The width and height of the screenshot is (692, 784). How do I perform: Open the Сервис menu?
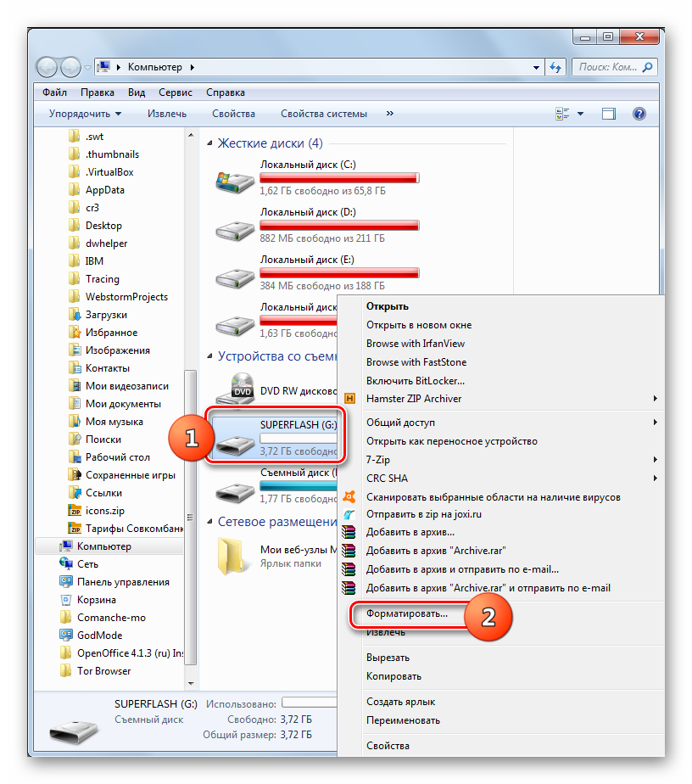click(175, 92)
